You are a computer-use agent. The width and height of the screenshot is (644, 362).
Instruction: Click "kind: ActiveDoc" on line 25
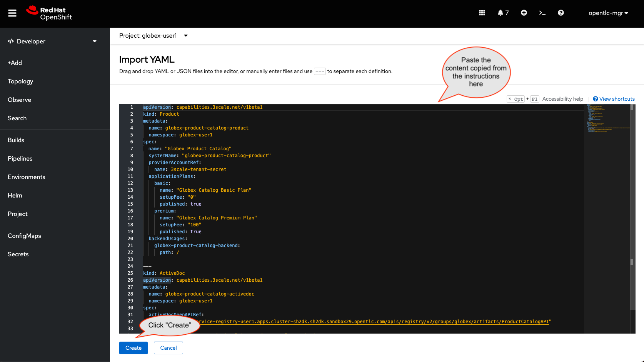coord(164,273)
